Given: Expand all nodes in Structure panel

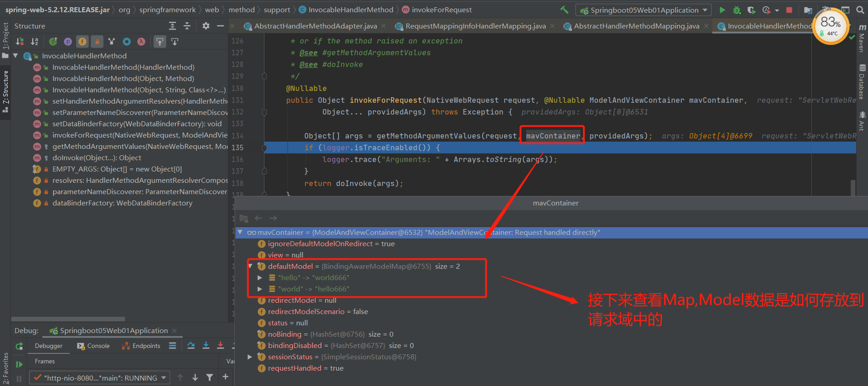Looking at the screenshot, I should pyautogui.click(x=173, y=26).
